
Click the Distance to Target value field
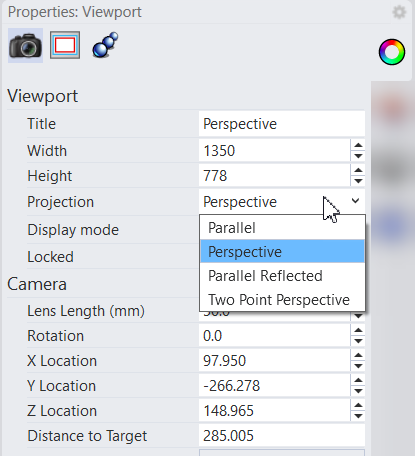click(x=282, y=436)
